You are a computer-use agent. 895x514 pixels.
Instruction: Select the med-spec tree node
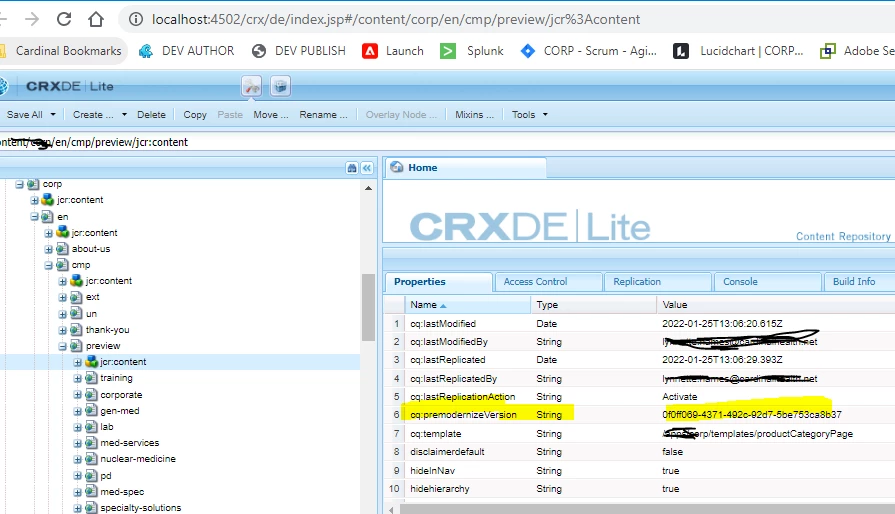[x=122, y=492]
